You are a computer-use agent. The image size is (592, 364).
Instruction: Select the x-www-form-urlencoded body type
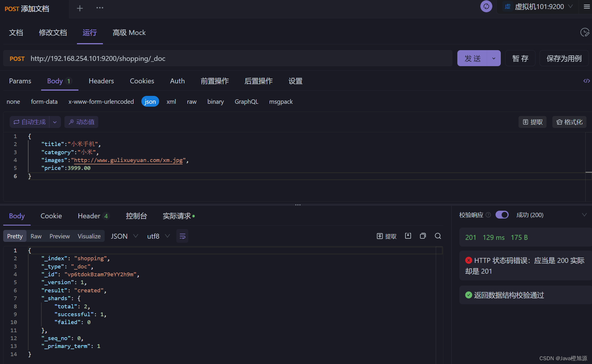click(101, 101)
